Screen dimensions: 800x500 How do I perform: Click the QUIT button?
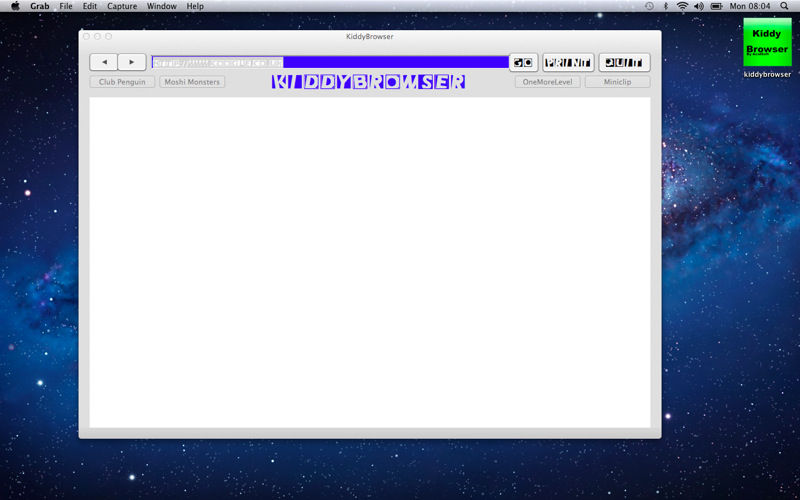[x=624, y=63]
